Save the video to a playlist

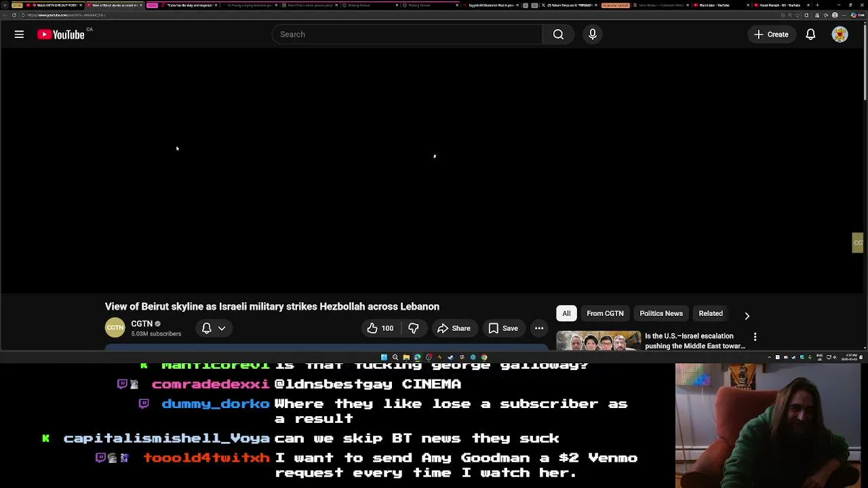(x=503, y=328)
